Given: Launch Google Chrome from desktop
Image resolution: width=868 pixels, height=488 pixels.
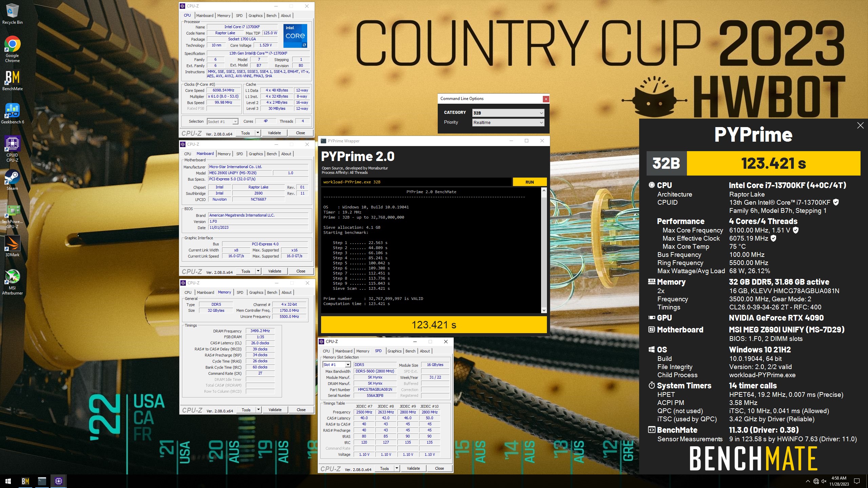Looking at the screenshot, I should (x=12, y=49).
